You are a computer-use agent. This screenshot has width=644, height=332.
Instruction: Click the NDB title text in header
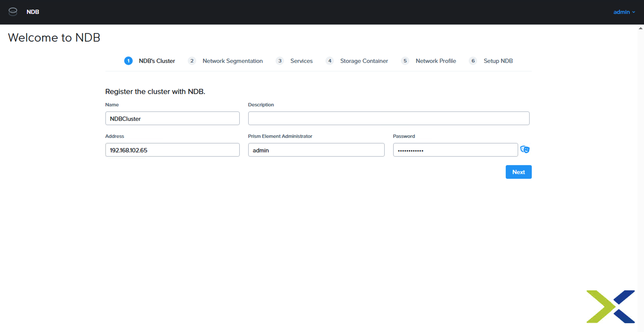tap(33, 12)
